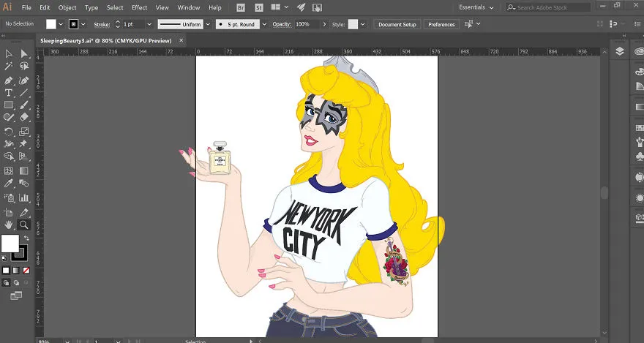Screen dimensions: 644x343
Task: Switch to Gradient fill mode
Action: (16, 271)
